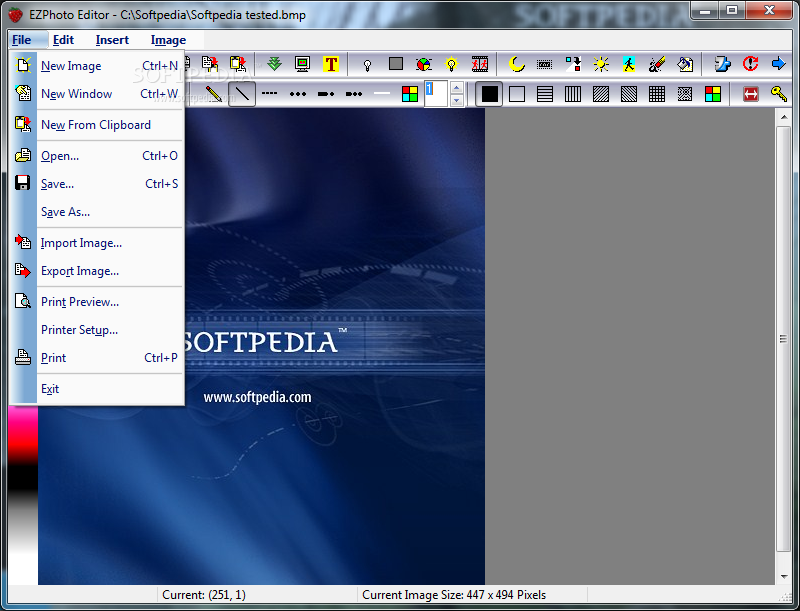
Task: Click the dotted rectangle selection icon
Action: click(545, 64)
